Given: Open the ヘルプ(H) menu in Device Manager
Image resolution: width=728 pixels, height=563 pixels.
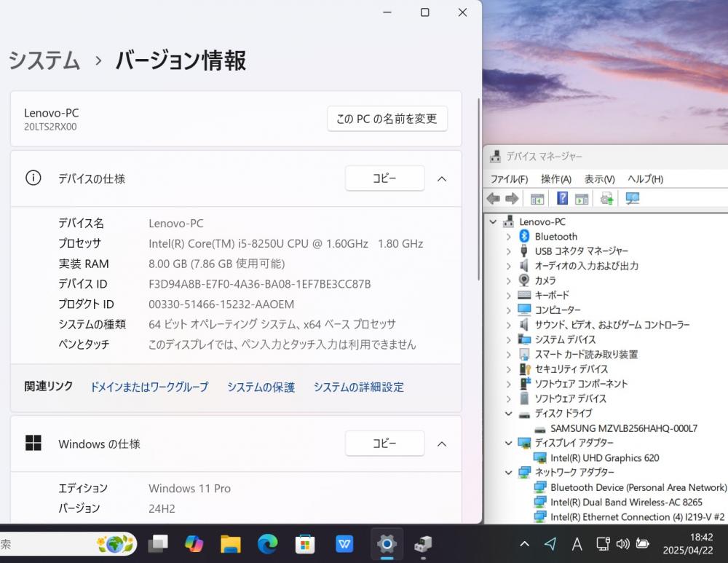Looking at the screenshot, I should 645,179.
